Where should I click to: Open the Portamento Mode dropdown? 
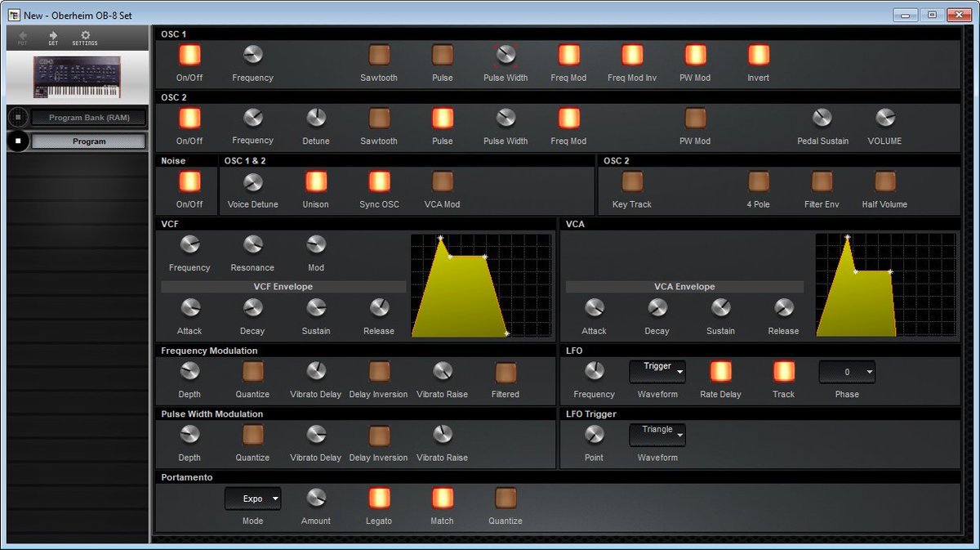click(x=253, y=498)
